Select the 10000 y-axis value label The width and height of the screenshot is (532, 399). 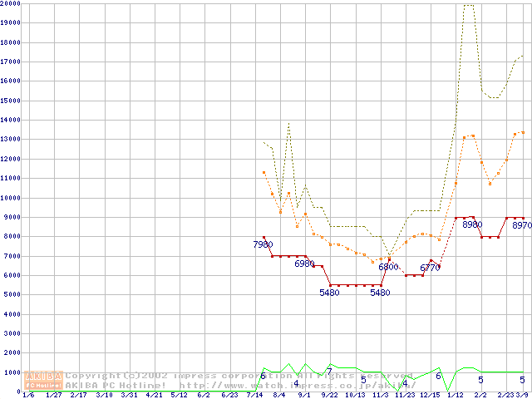(11, 198)
